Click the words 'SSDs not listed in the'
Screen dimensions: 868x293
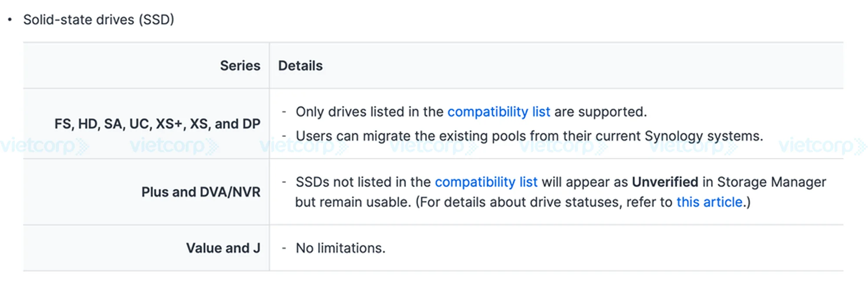tap(363, 182)
